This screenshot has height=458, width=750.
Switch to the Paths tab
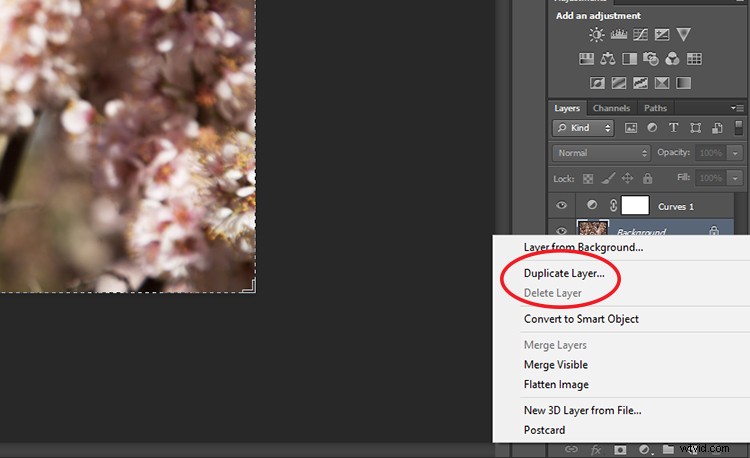(655, 108)
